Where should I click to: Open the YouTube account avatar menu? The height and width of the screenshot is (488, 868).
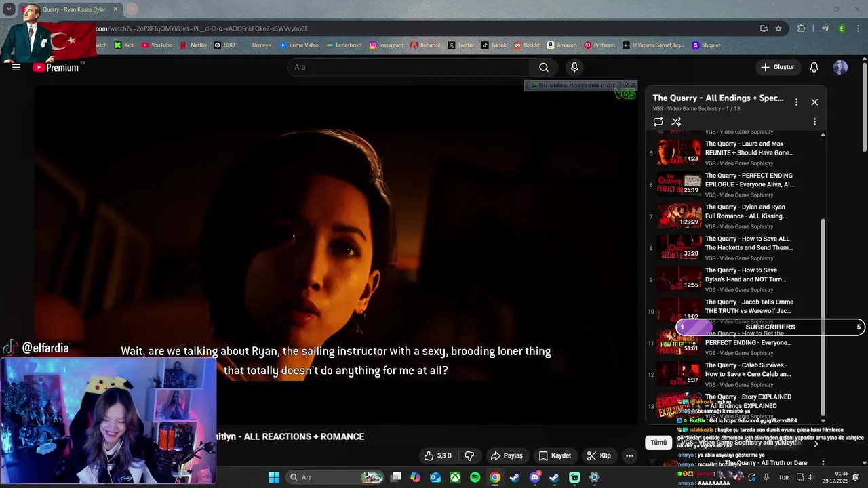(x=840, y=67)
